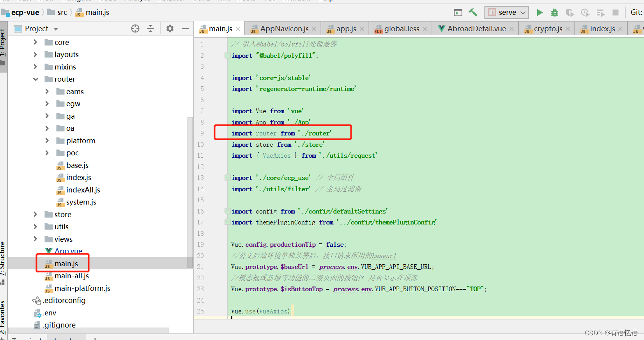644x340 pixels.
Task: Click the Project panel vertical scrollbar
Action: (x=190, y=192)
